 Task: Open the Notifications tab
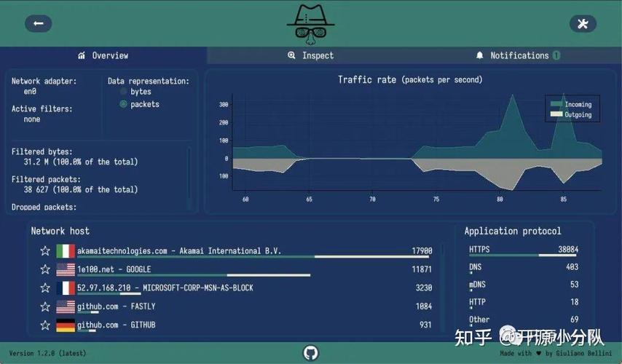(518, 55)
